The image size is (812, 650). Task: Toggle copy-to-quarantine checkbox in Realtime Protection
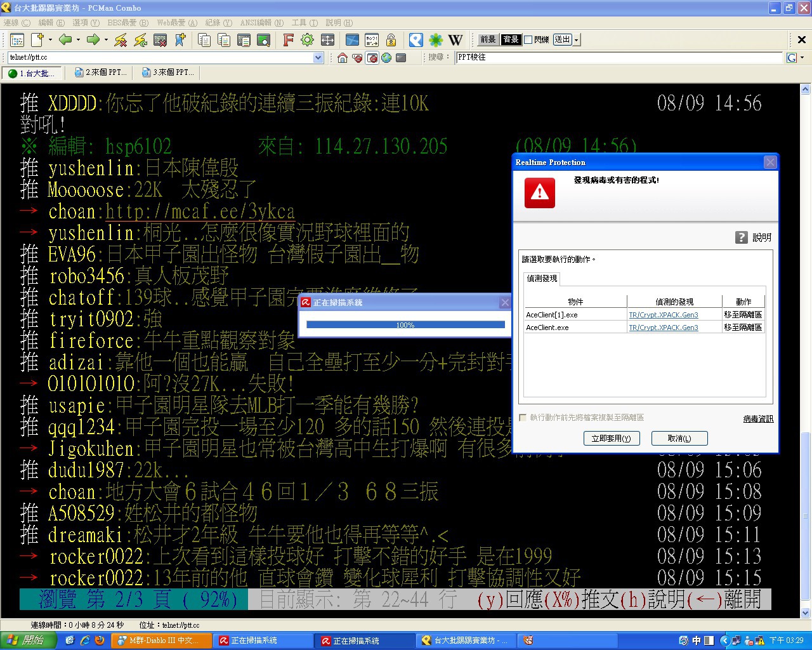(x=523, y=418)
